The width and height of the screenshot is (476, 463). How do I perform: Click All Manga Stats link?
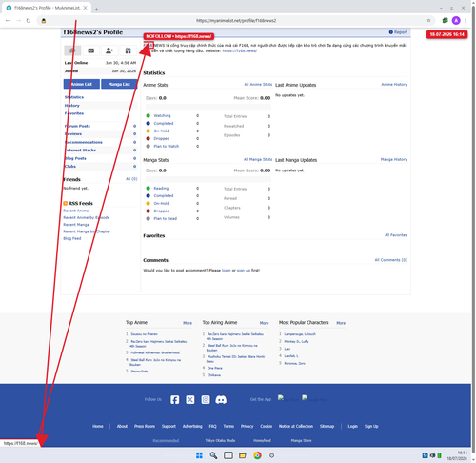tap(258, 159)
